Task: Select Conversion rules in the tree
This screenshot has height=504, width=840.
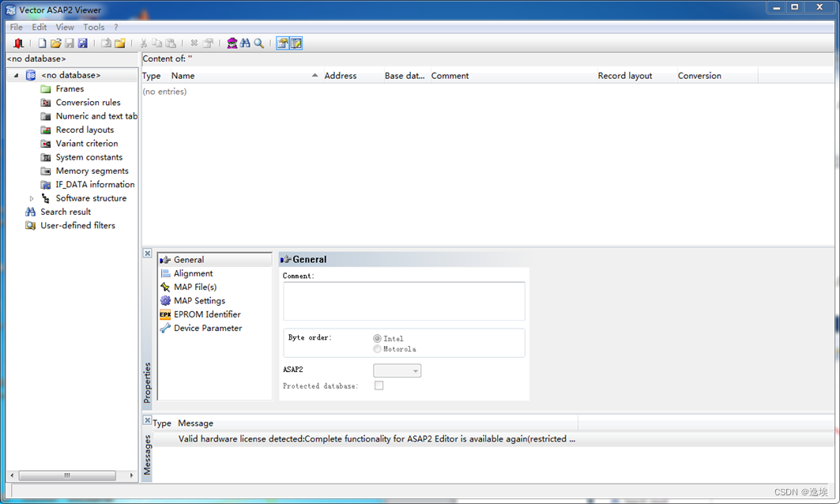Action: click(88, 102)
